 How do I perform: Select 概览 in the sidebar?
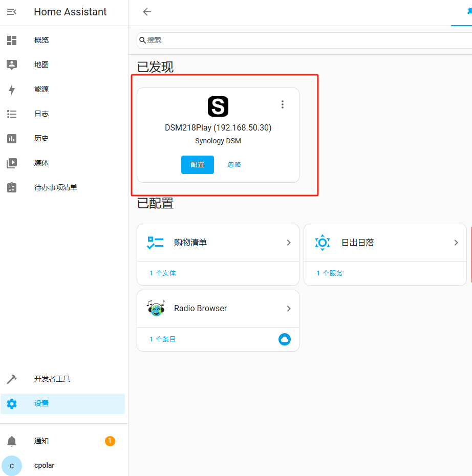[62, 40]
